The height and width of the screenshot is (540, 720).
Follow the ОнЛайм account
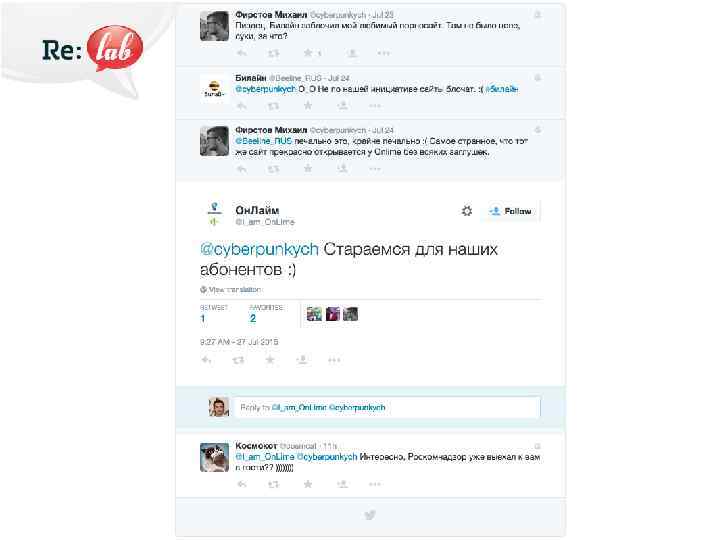click(x=511, y=211)
